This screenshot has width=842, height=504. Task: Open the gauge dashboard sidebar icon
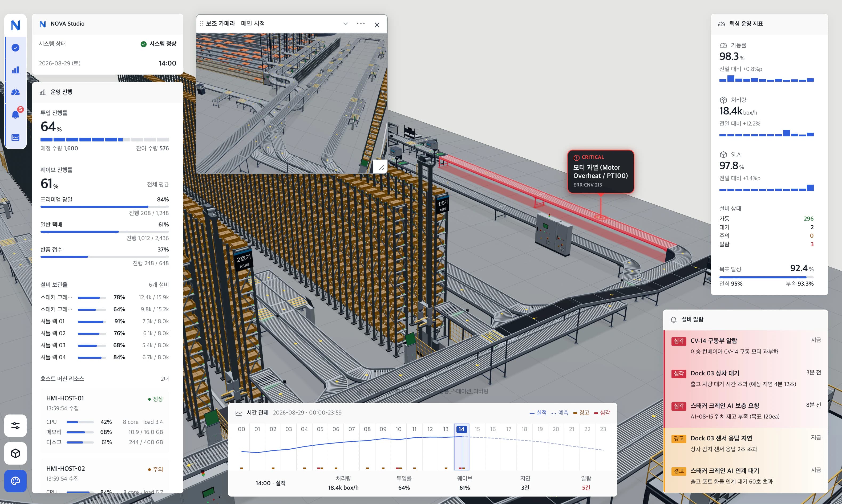tap(16, 92)
